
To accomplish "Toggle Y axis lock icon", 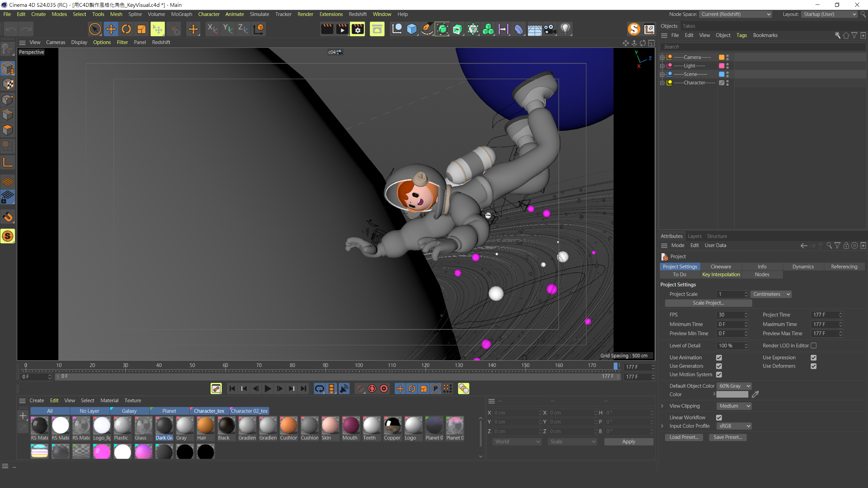I will (x=228, y=29).
